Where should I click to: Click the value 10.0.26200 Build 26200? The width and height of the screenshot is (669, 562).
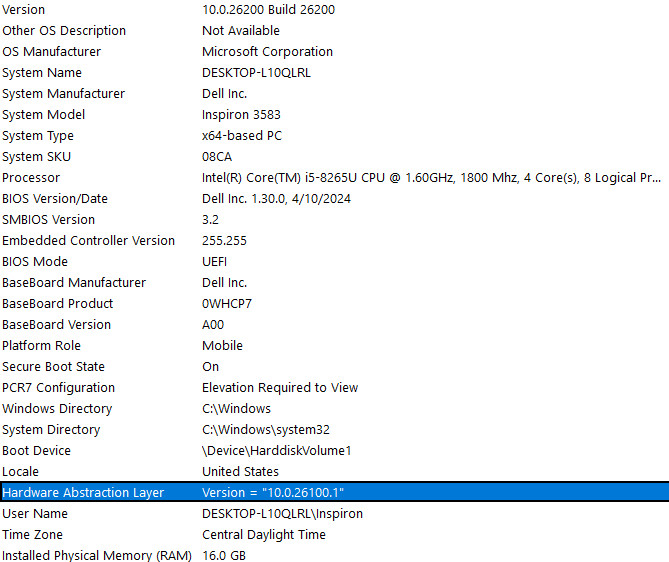point(268,9)
